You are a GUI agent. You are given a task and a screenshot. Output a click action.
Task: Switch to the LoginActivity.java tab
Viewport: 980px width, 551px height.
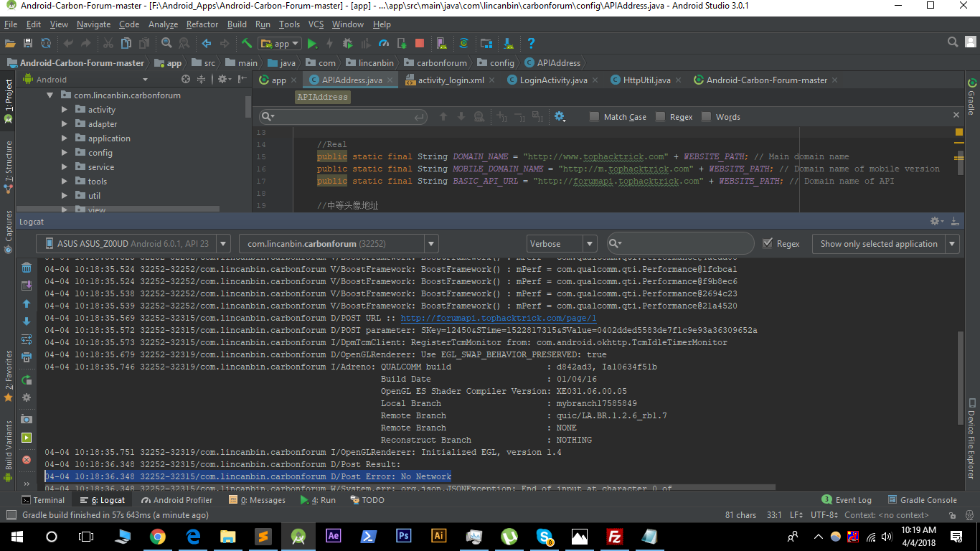[553, 80]
